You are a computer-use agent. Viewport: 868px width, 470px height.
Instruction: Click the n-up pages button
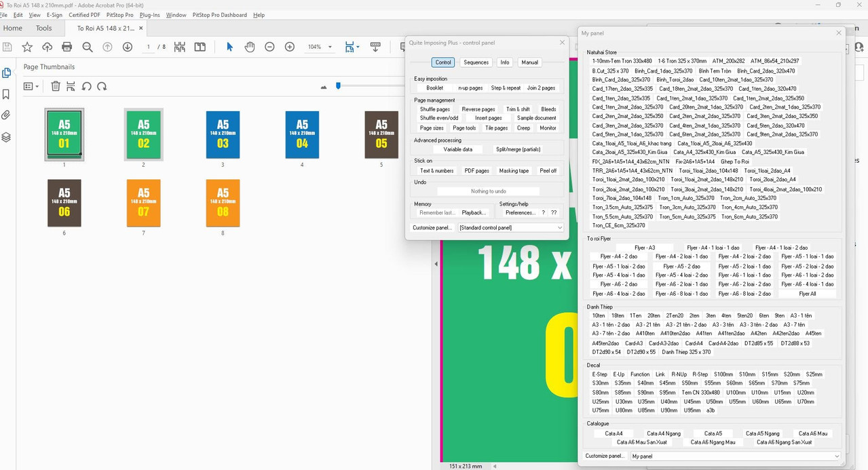click(x=470, y=88)
